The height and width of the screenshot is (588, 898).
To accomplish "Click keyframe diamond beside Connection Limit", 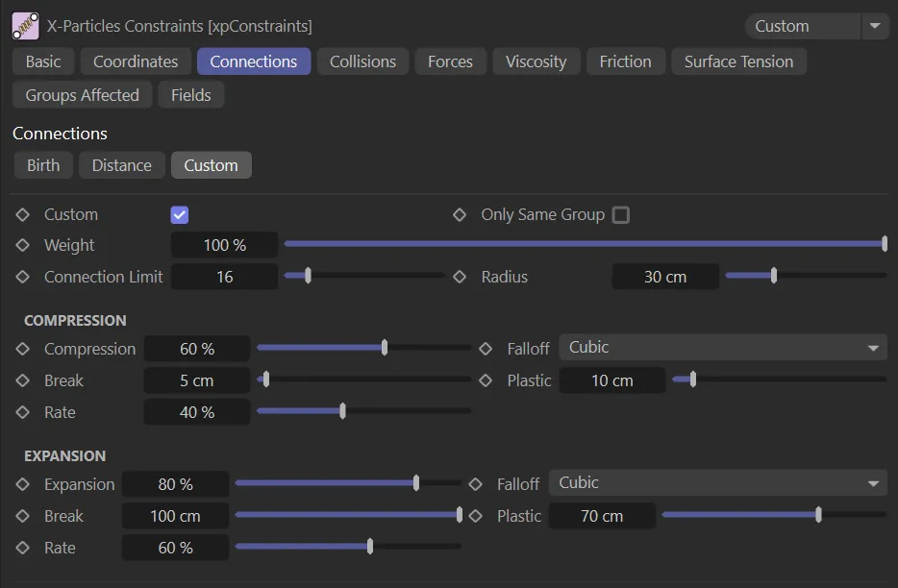I will pos(23,277).
